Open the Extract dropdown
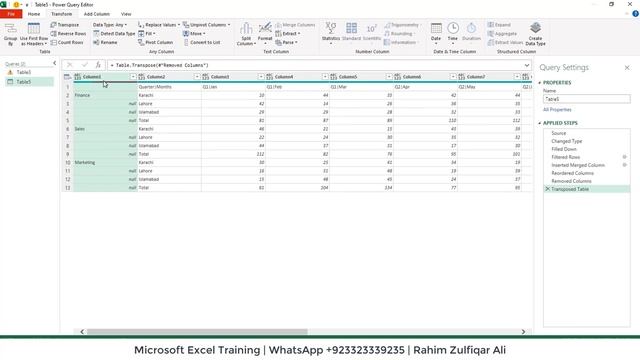Viewport: 640px width, 360px height. click(288, 33)
